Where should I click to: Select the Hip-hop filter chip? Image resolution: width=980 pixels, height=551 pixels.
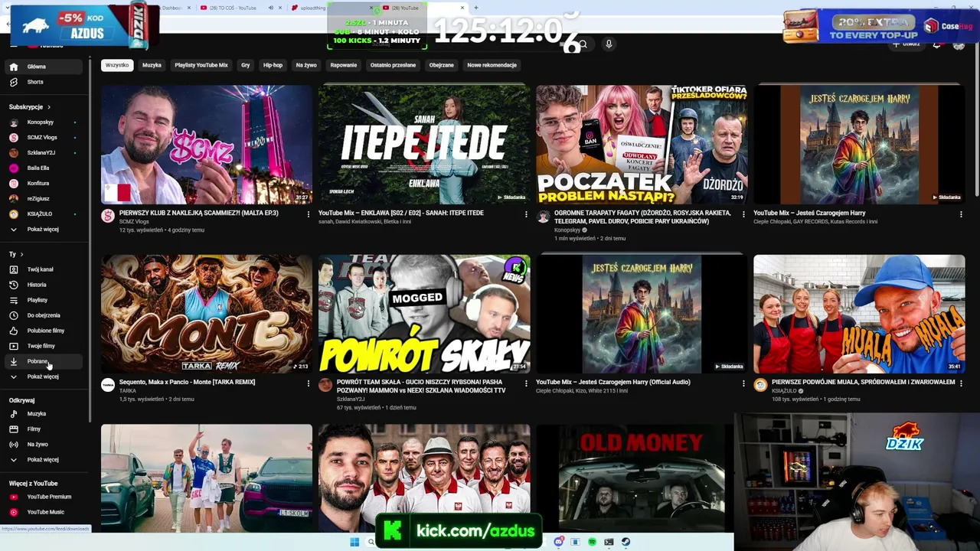[273, 65]
